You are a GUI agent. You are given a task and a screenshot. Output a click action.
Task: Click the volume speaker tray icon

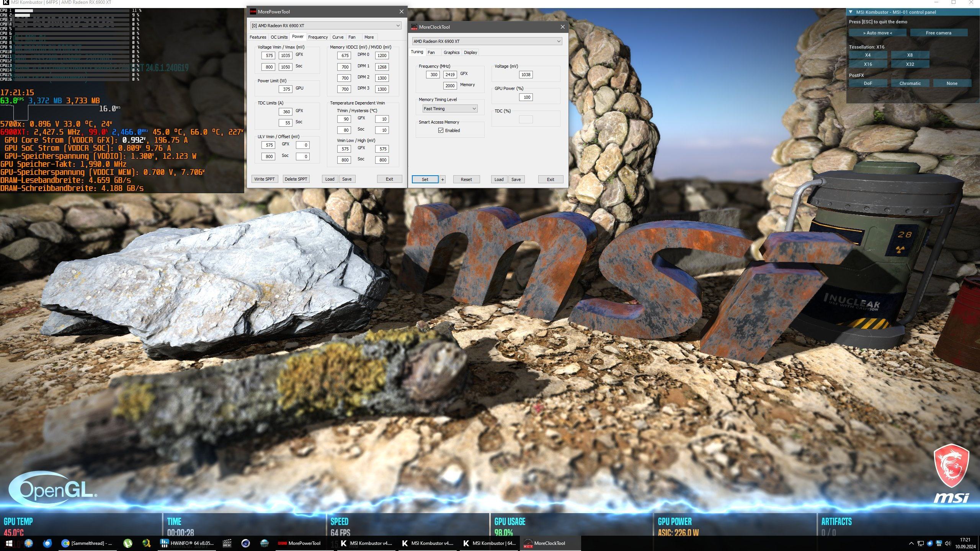tap(947, 543)
